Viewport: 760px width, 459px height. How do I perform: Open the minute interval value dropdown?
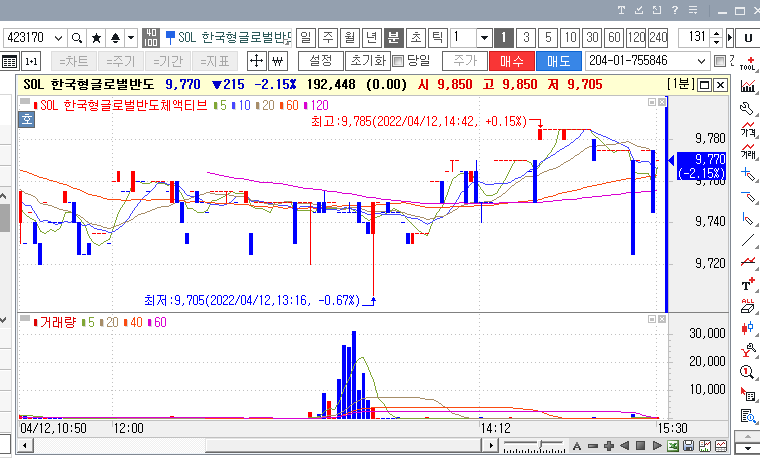click(x=484, y=38)
